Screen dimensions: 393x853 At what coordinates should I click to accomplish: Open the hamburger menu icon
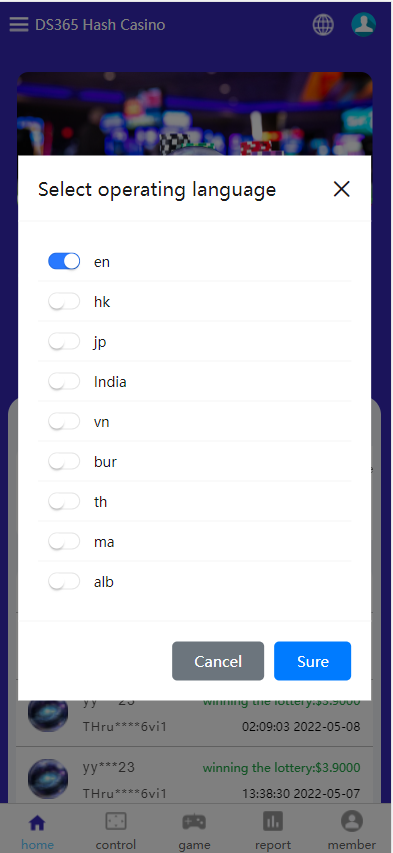point(19,24)
